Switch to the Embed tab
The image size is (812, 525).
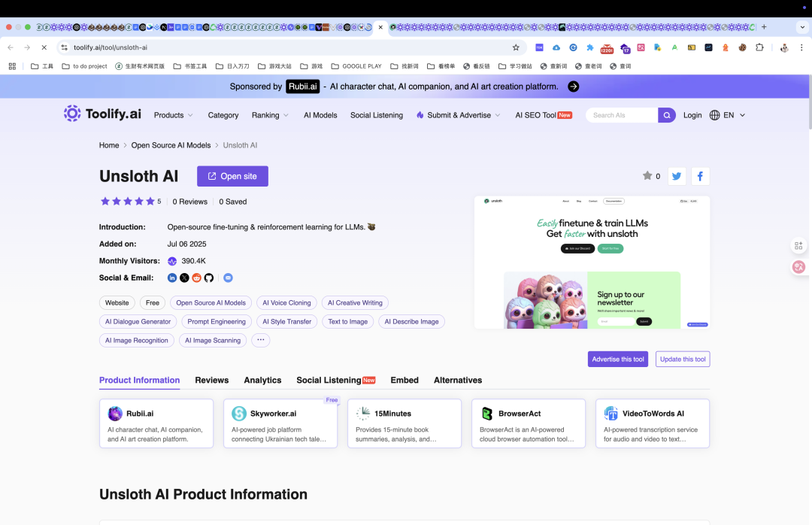click(x=404, y=380)
